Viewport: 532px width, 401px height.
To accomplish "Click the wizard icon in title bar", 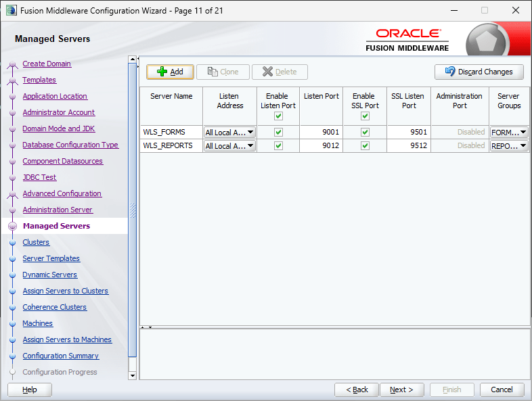I will 12,10.
